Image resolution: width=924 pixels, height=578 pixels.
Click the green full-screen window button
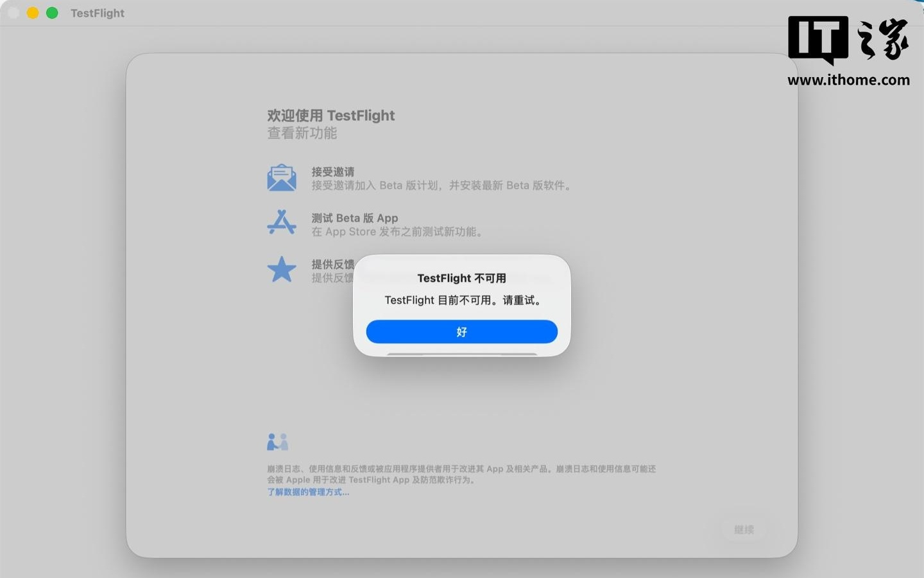point(52,13)
